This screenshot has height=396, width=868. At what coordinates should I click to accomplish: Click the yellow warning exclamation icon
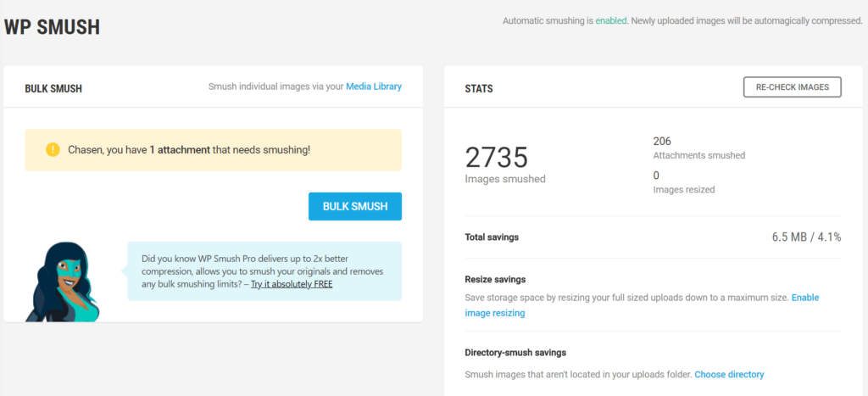(53, 149)
